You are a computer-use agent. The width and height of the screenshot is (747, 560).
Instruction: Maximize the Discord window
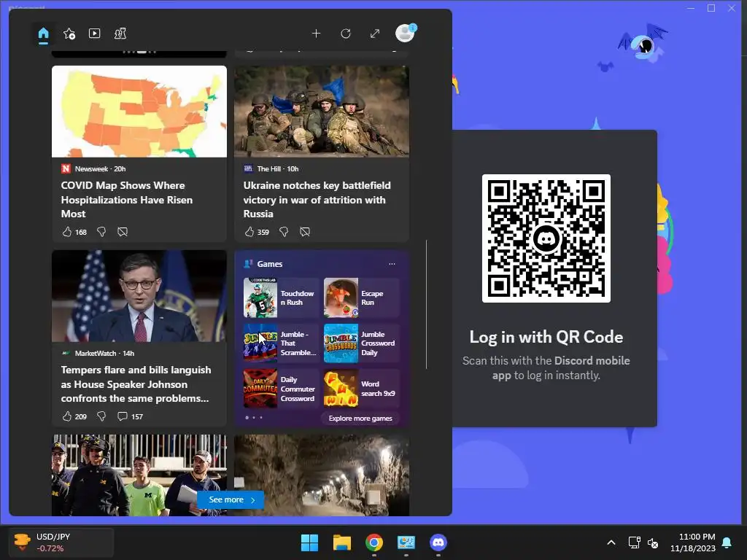(711, 8)
